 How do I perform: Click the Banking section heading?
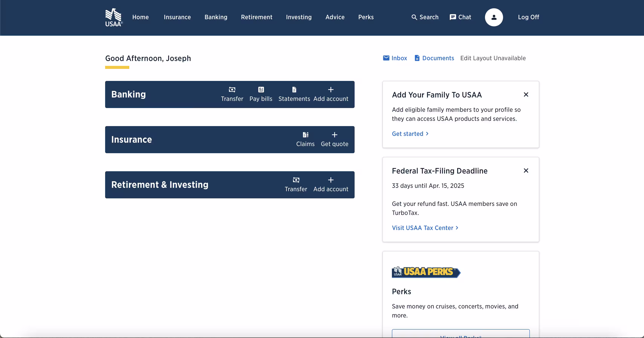pyautogui.click(x=128, y=94)
